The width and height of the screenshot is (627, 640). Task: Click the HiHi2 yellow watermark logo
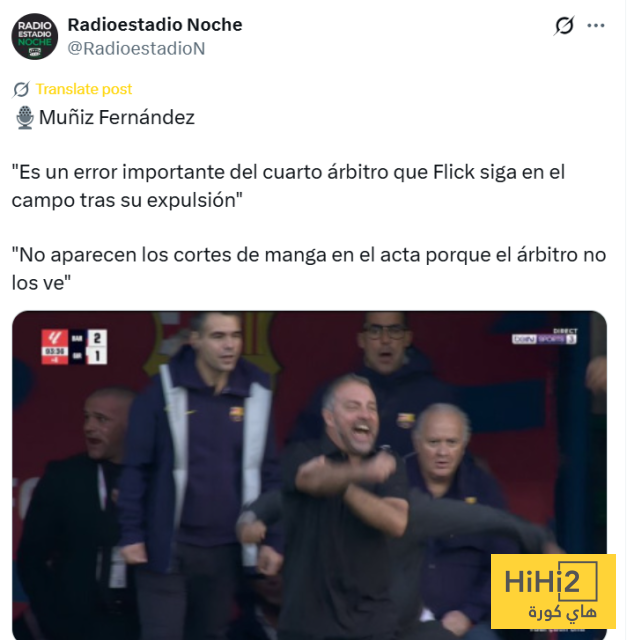pos(553,591)
